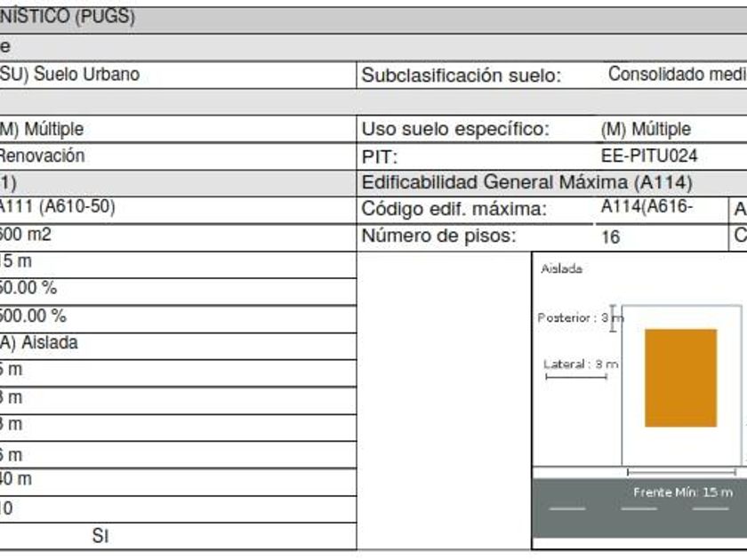The width and height of the screenshot is (747, 560).
Task: Click the 'Suelo Urbano' classification cell
Action: coord(69,75)
